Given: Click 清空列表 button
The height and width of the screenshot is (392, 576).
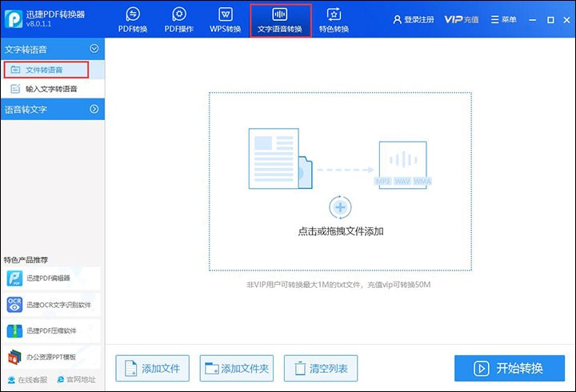Looking at the screenshot, I should (321, 368).
